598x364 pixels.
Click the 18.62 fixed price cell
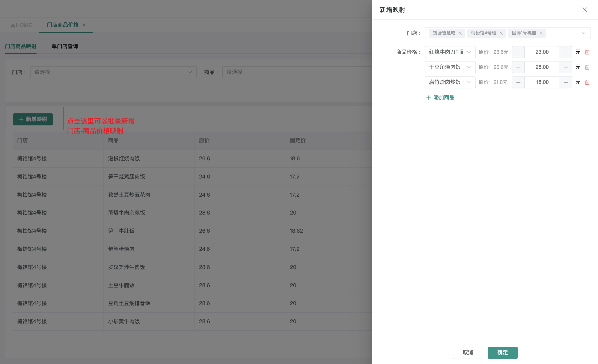[328, 231]
